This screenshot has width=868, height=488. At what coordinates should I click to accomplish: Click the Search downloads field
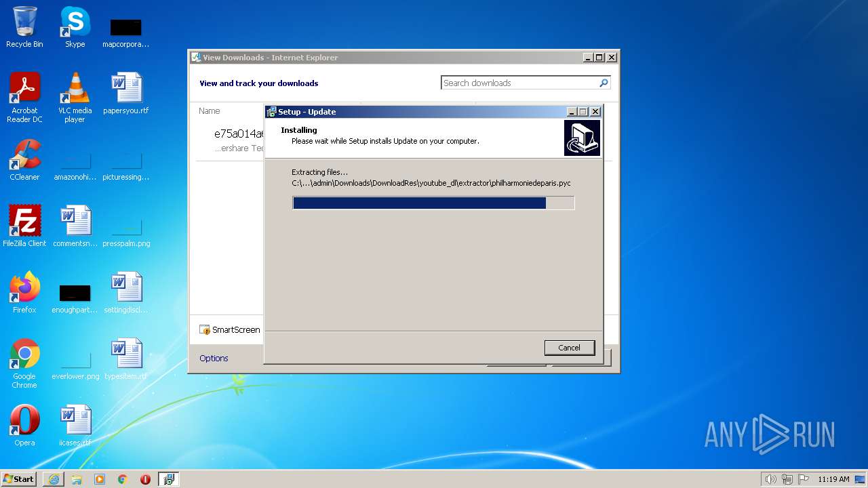click(519, 83)
